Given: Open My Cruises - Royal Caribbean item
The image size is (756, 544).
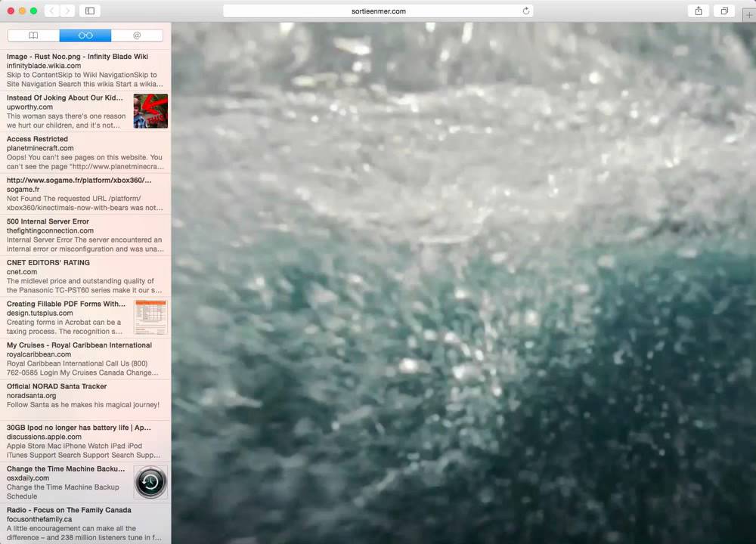Looking at the screenshot, I should tap(85, 358).
